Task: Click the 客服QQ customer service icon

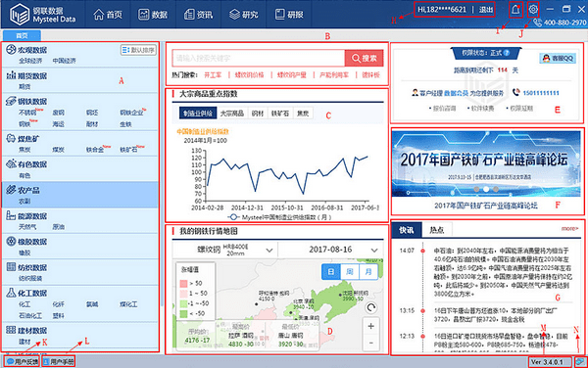Action: click(558, 58)
